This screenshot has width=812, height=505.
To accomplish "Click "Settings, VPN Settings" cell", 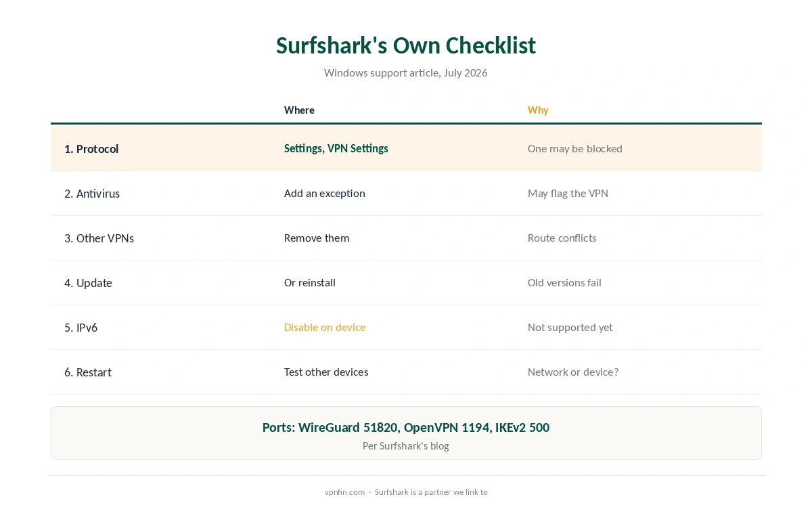I will (336, 148).
